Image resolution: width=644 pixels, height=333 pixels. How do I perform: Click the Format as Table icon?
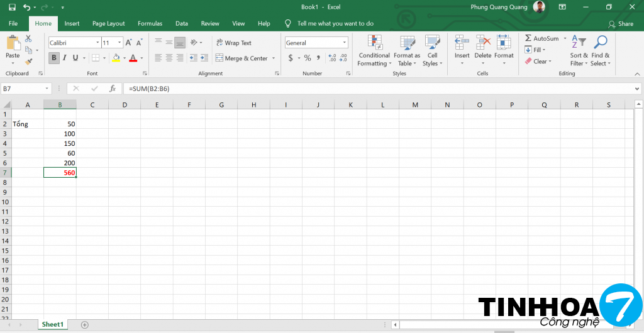407,43
